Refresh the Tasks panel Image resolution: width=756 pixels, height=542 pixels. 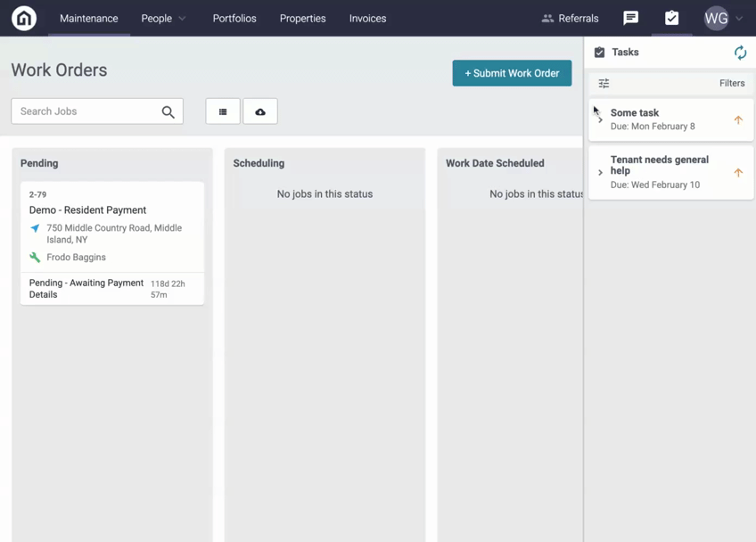coord(740,52)
